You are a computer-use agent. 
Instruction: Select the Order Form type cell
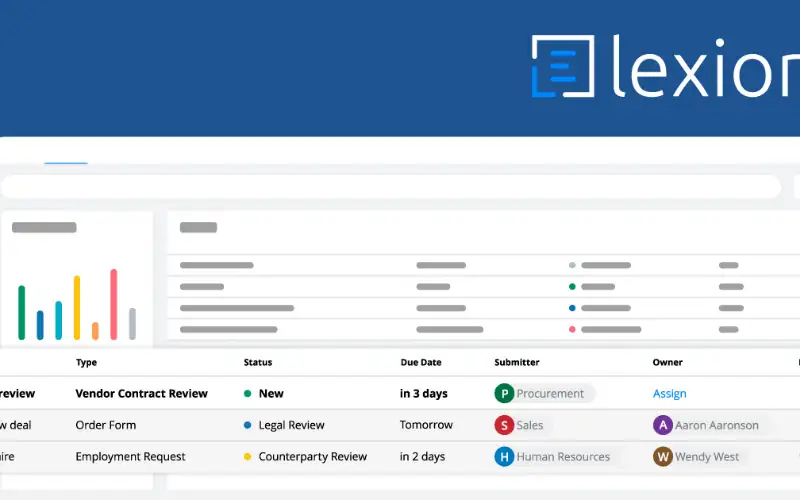(x=106, y=425)
